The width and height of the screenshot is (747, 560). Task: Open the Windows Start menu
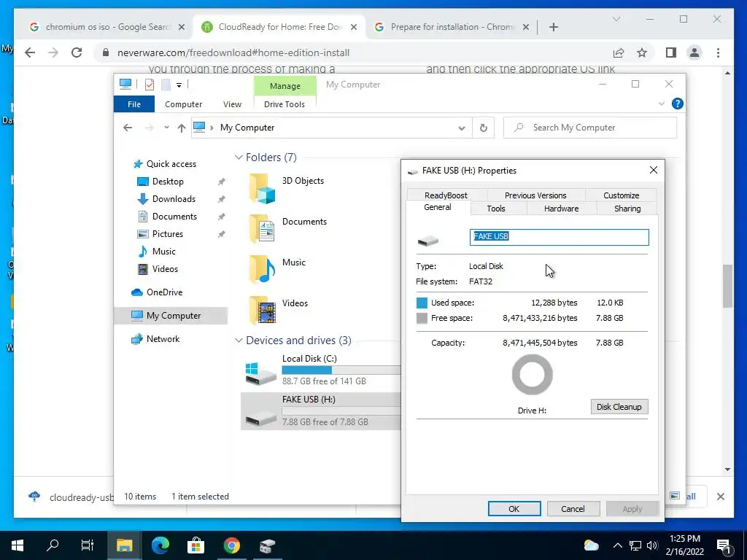18,545
